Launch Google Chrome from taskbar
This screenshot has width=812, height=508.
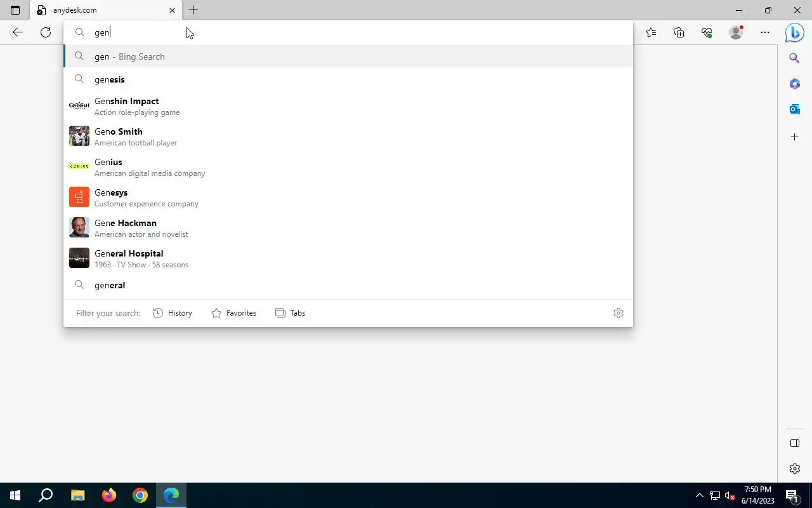click(x=140, y=495)
